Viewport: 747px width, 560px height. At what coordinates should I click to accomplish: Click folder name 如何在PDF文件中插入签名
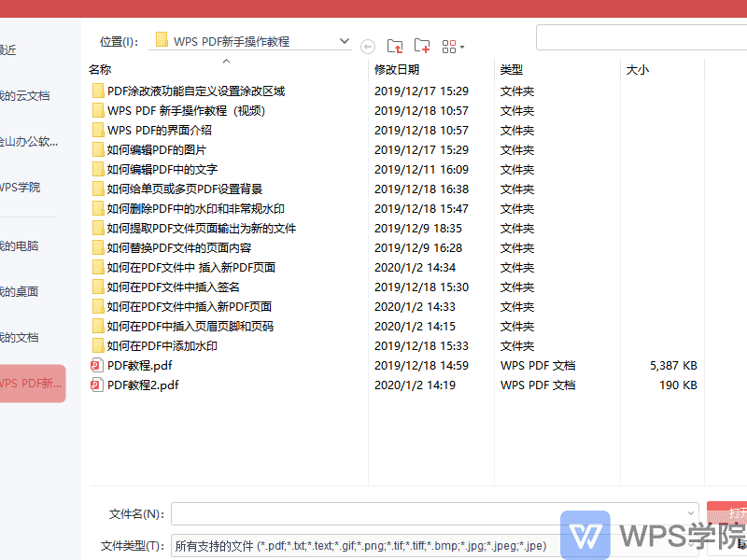[x=173, y=287]
